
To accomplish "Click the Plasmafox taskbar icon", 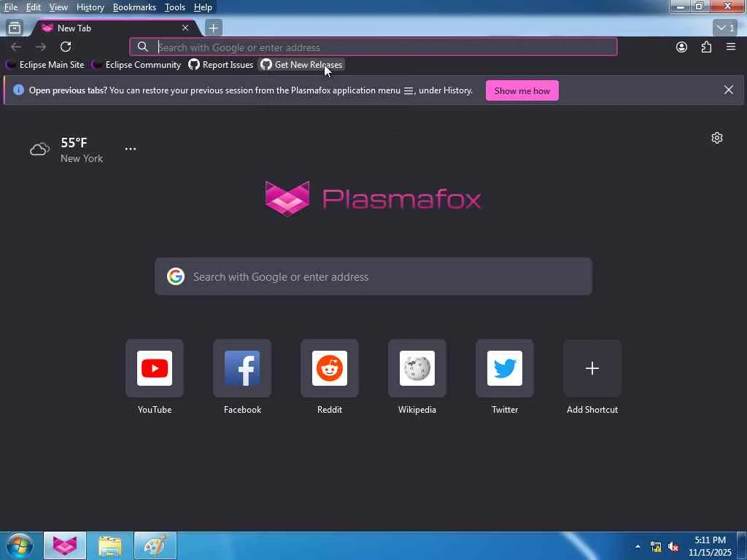I will (65, 545).
